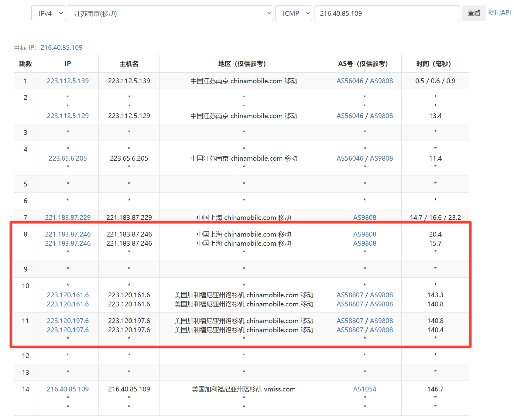Image resolution: width=514 pixels, height=420 pixels.
Task: Click AS9808 link in hop 2 row
Action: [381, 116]
